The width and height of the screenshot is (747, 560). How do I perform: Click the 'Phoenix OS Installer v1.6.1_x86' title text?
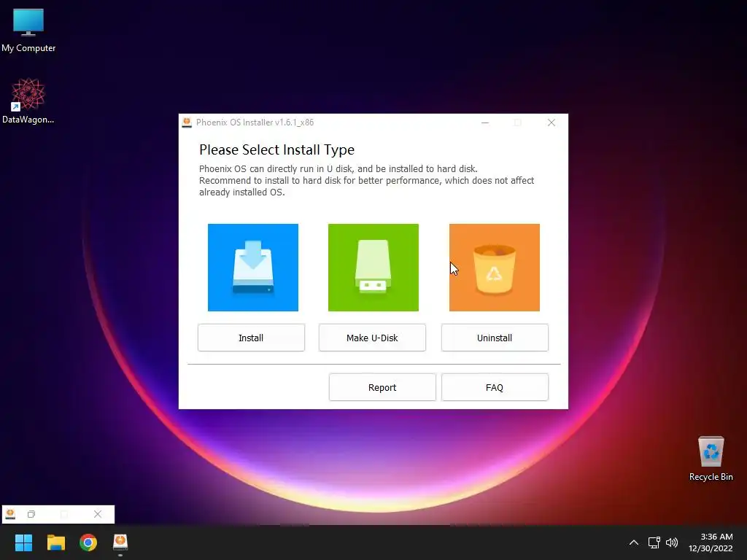[255, 122]
